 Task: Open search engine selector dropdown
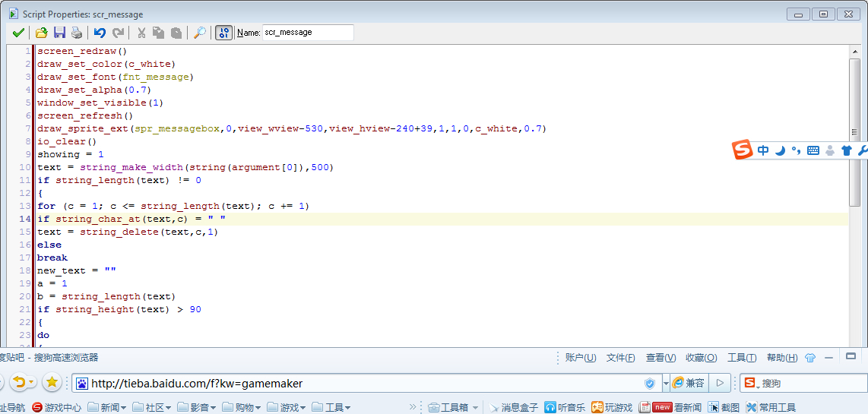click(752, 383)
